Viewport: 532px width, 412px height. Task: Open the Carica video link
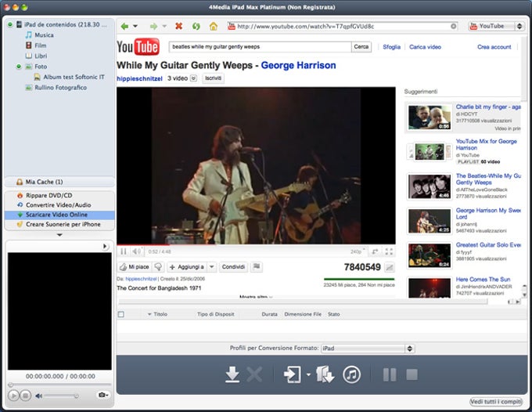425,47
